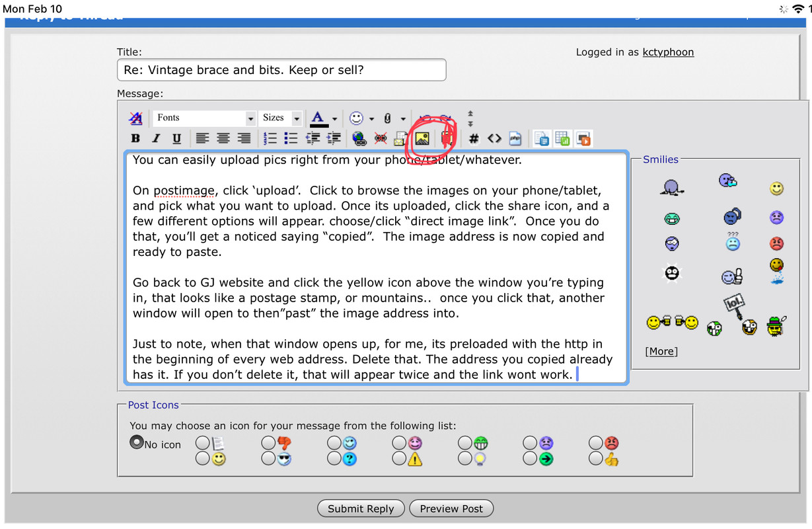Insert an ordered numbered list
Viewport: 812px width, 529px height.
270,138
